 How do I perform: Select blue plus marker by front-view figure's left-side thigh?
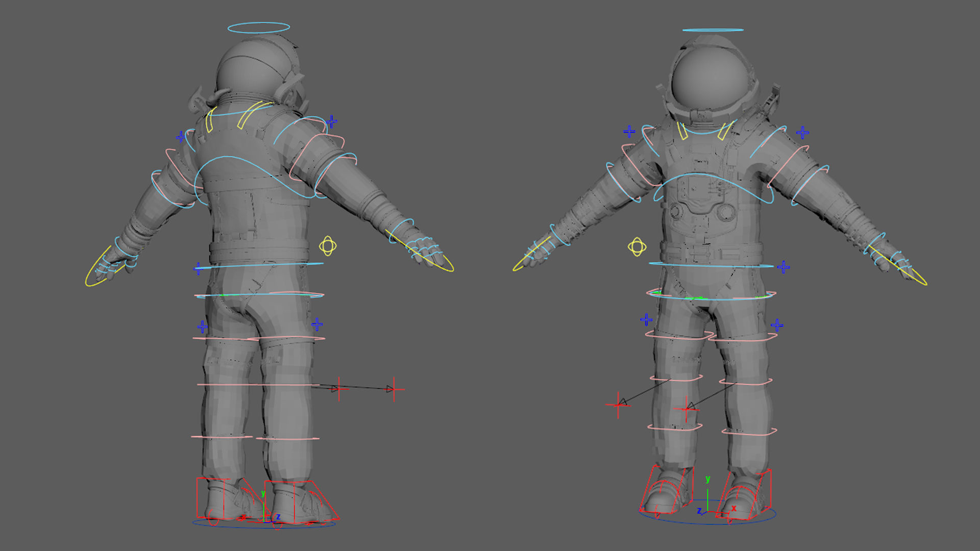(x=646, y=320)
